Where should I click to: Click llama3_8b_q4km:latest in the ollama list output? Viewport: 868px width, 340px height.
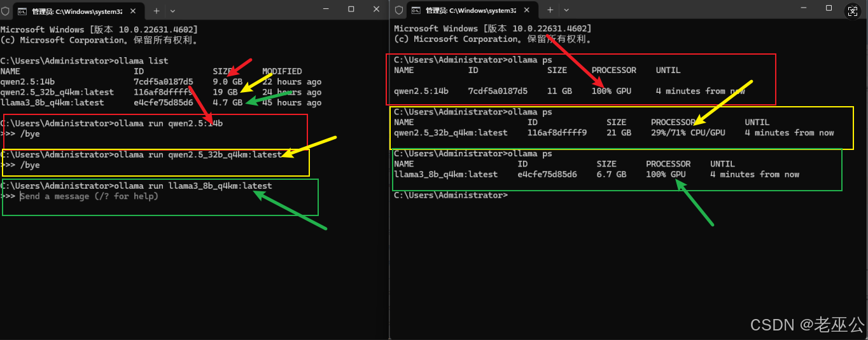52,102
